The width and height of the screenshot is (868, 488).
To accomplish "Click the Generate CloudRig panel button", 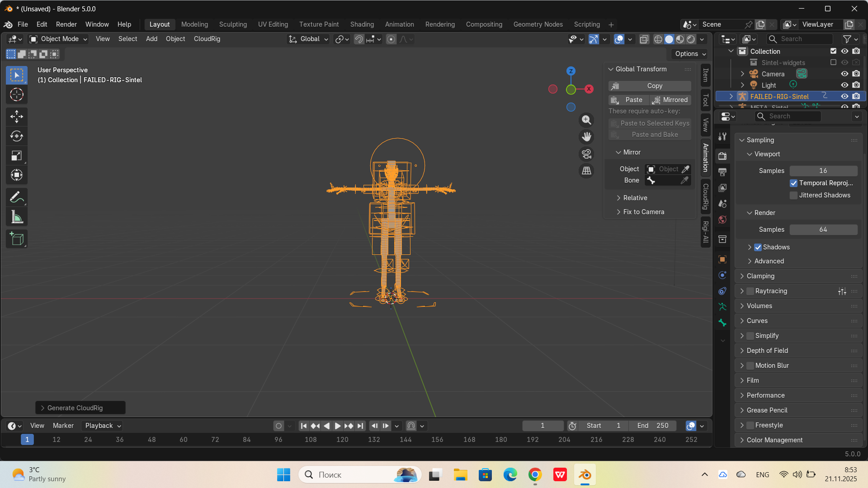I will (80, 408).
